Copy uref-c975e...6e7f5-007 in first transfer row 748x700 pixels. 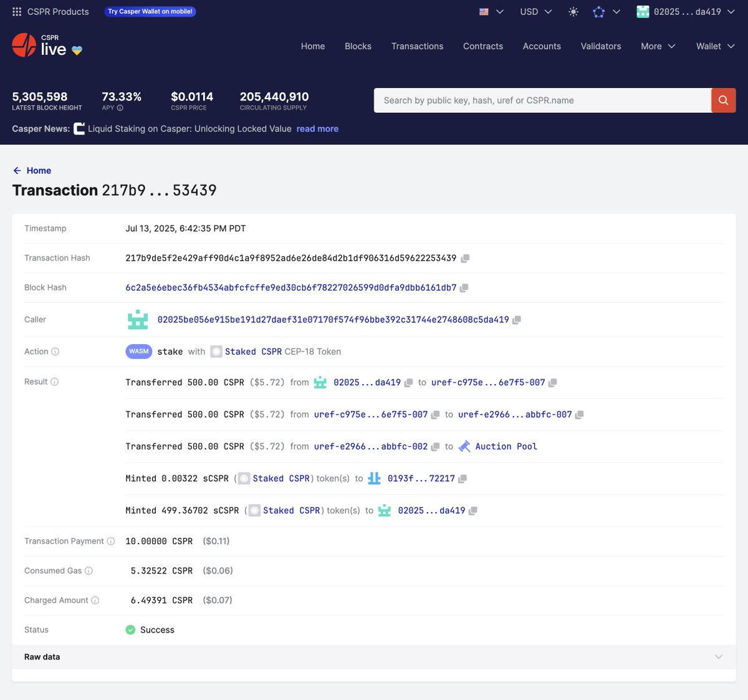pyautogui.click(x=552, y=383)
